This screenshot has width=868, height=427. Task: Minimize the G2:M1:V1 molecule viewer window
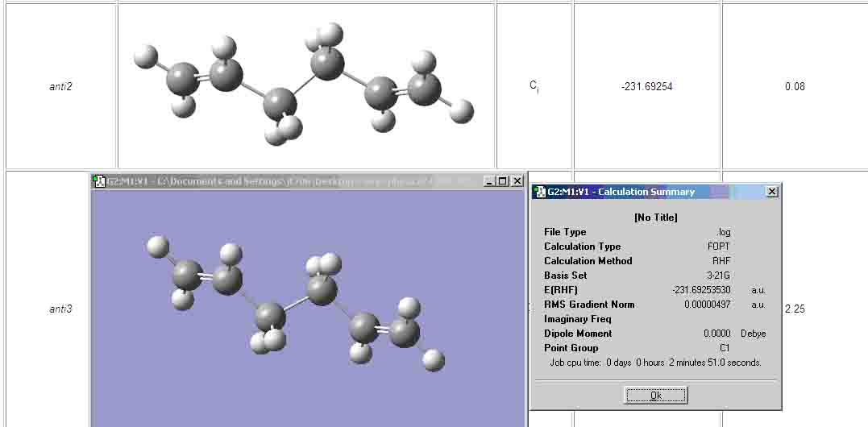(489, 180)
